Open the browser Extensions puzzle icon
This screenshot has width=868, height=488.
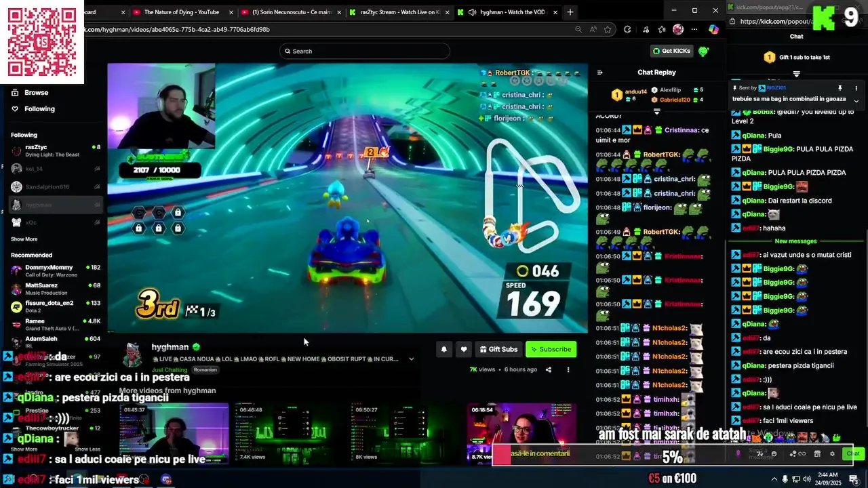(x=627, y=29)
